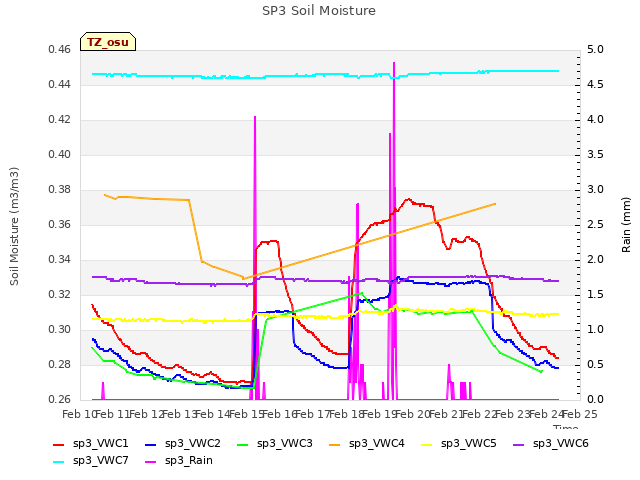The image size is (640, 480).
Task: Click the Feb 20 date label
Action: click(x=413, y=415)
